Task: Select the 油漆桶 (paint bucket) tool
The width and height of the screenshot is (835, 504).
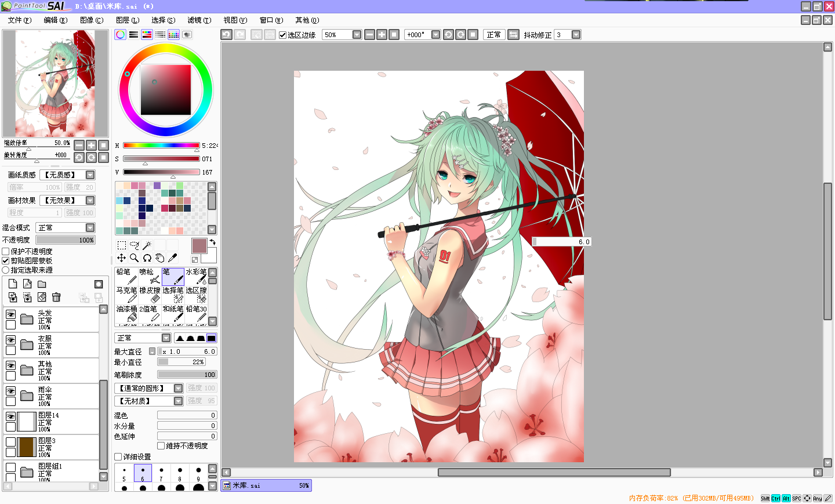Action: pos(126,314)
